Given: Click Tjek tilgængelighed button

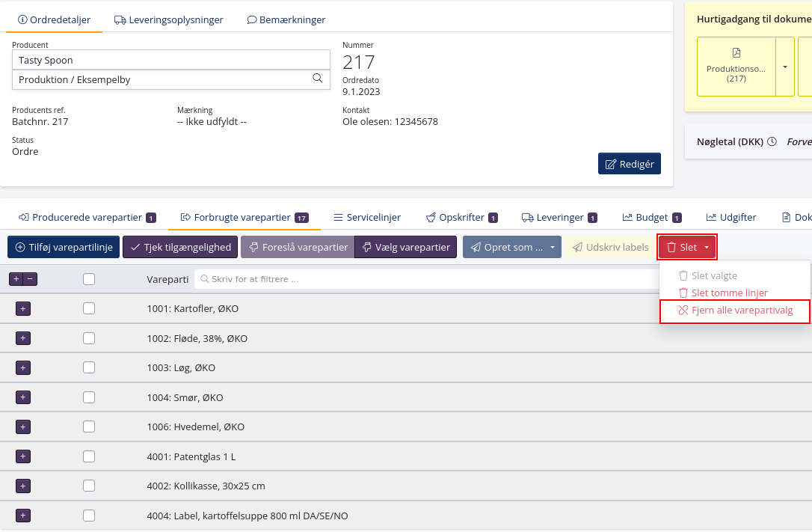Looking at the screenshot, I should (180, 247).
